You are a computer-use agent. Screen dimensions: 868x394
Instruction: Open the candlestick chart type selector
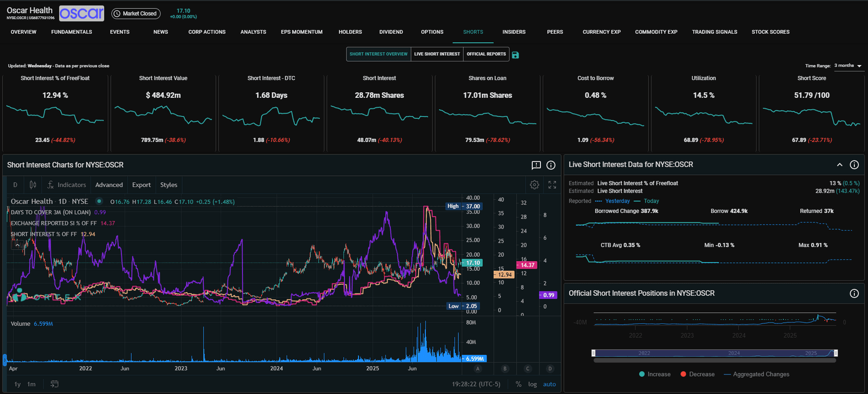point(33,185)
